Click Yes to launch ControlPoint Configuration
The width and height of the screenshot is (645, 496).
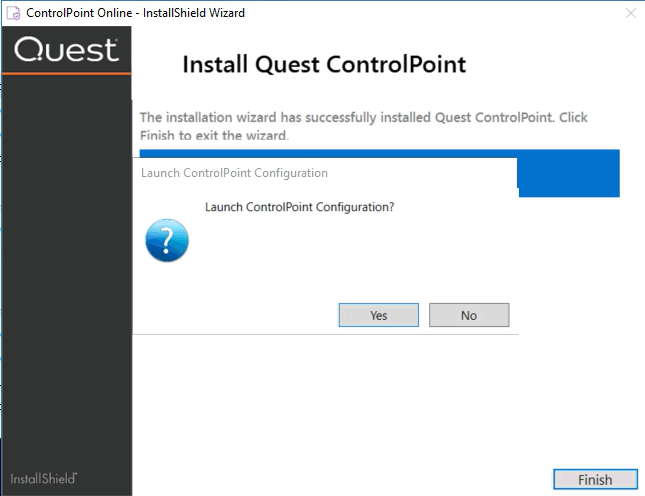pyautogui.click(x=378, y=315)
